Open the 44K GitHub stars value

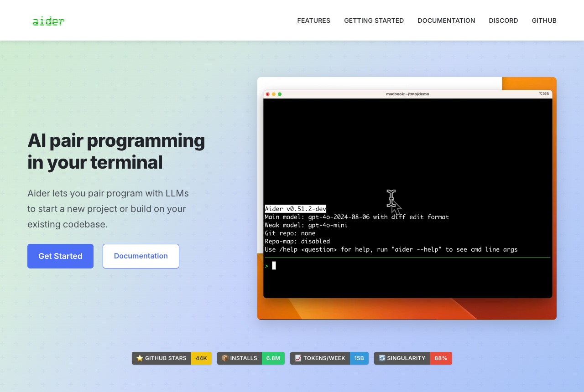(x=201, y=358)
